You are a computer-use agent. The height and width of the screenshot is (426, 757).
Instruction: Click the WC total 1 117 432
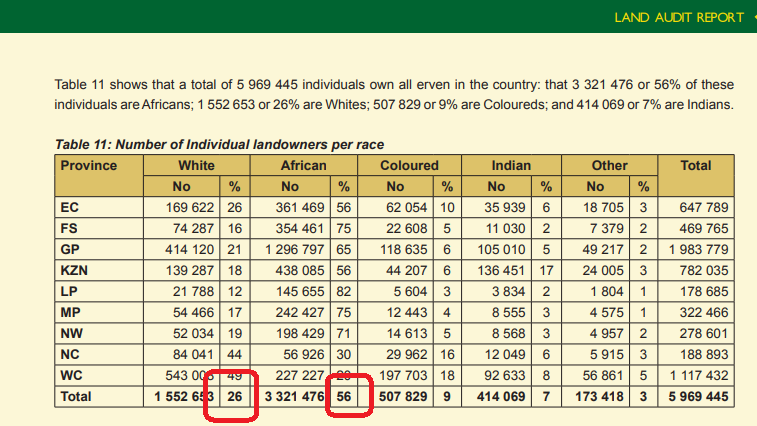(x=699, y=375)
